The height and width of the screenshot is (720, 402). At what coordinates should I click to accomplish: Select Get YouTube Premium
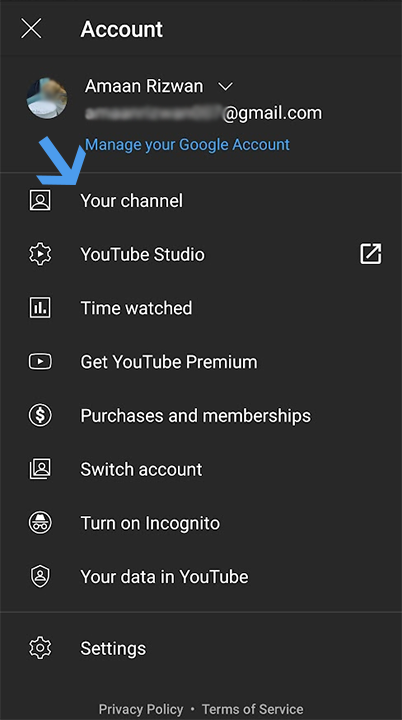pyautogui.click(x=169, y=362)
